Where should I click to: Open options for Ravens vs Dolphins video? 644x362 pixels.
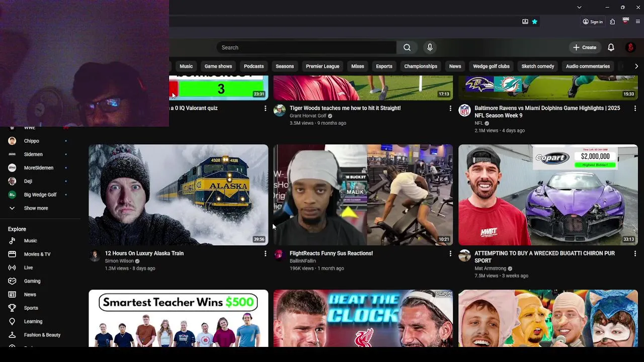pyautogui.click(x=635, y=109)
